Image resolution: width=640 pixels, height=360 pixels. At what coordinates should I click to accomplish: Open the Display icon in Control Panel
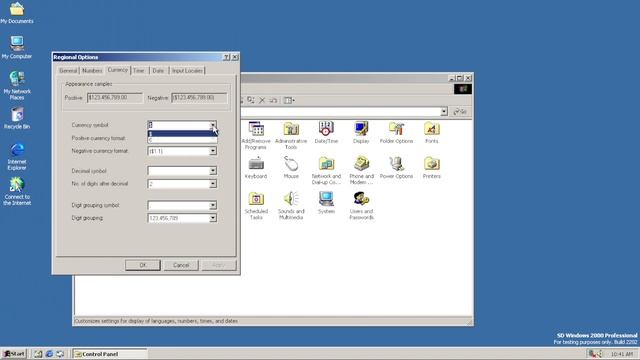pyautogui.click(x=361, y=132)
